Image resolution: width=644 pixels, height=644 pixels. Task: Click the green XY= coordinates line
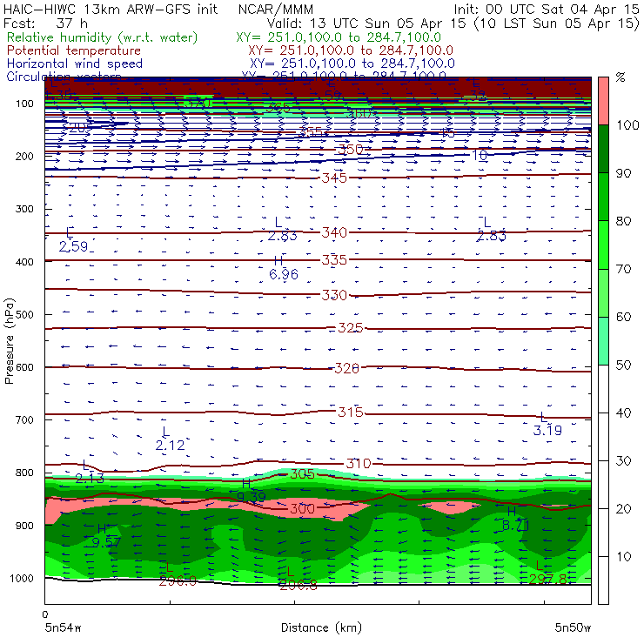pyautogui.click(x=339, y=37)
